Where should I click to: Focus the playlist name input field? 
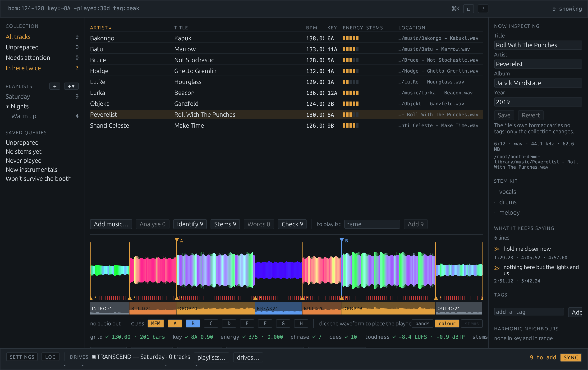tap(372, 224)
